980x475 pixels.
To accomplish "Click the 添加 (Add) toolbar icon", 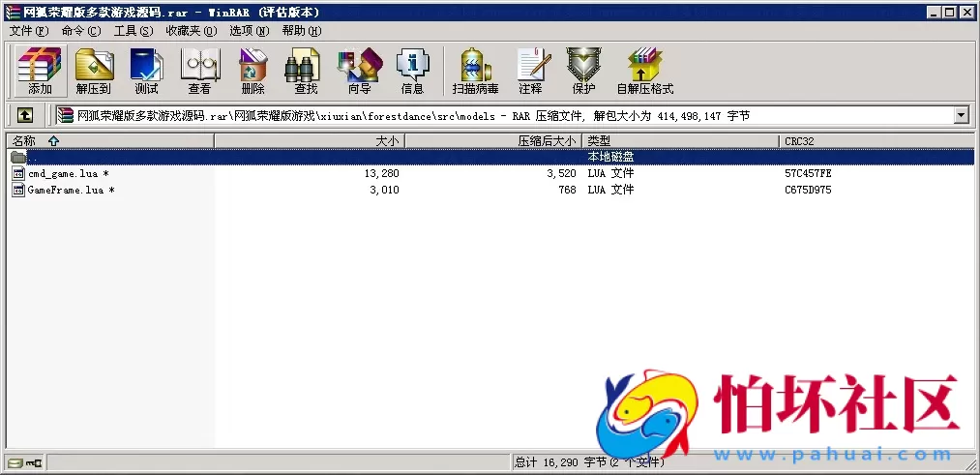I will click(x=40, y=71).
